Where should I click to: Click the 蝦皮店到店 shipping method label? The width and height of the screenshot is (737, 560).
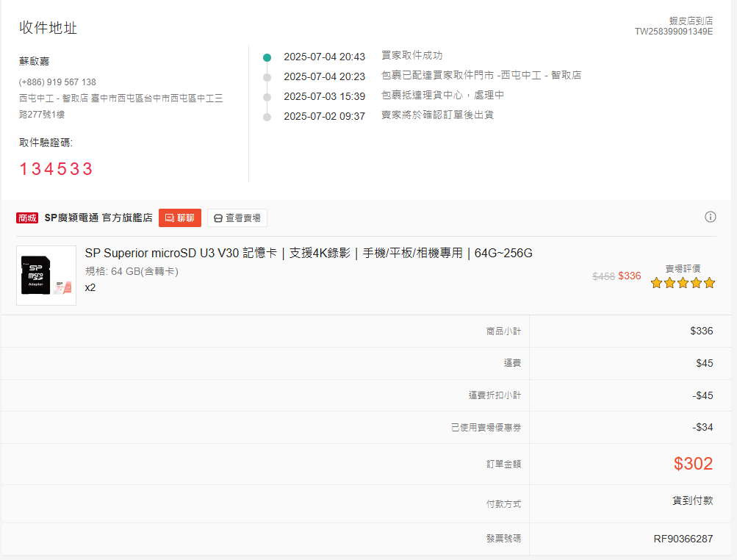[x=691, y=21]
